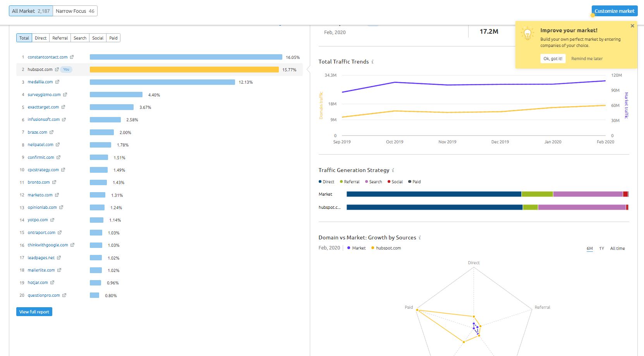Image resolution: width=644 pixels, height=356 pixels.
Task: Open constantcontact.com domain link
Action: 48,57
